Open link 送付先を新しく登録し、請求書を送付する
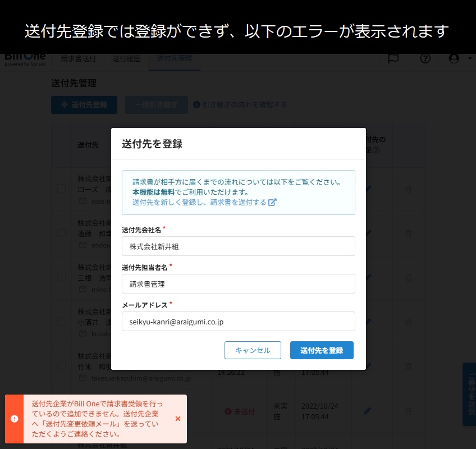476x449 pixels. (x=199, y=202)
